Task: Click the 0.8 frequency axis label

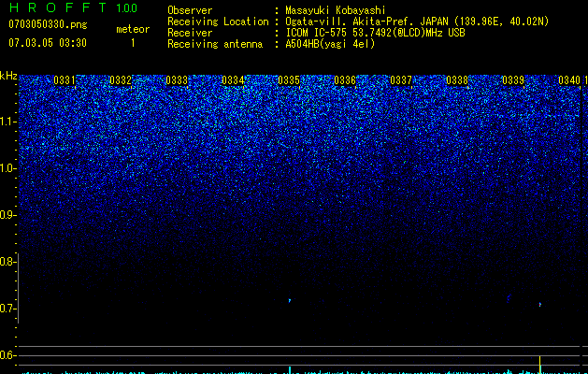Action: (7, 262)
